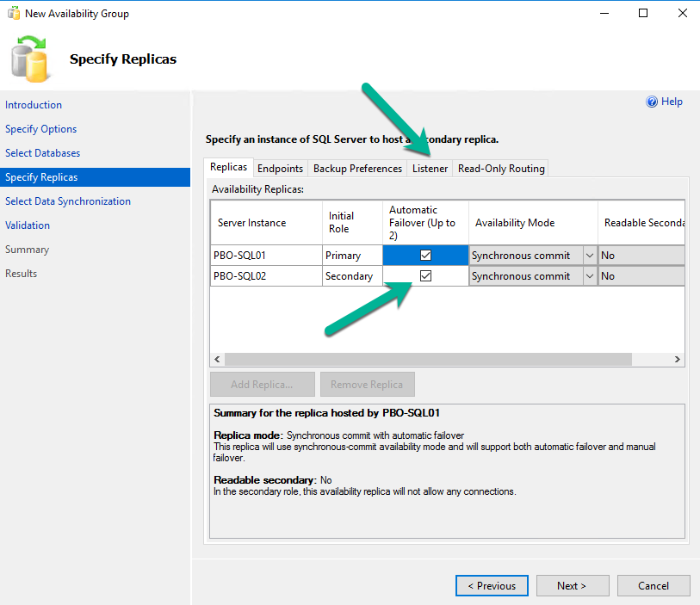Go to the Select Databases page
Screen dimensions: 700x605
(43, 153)
